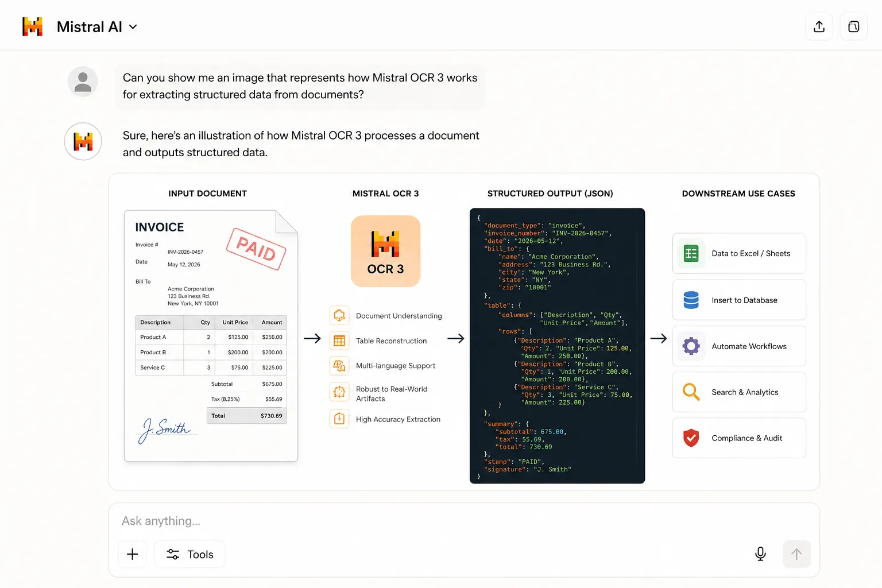Viewport: 882px width, 588px height.
Task: Click the "STRUCTURED OUTPUT (JSON)" heading
Action: pyautogui.click(x=550, y=194)
